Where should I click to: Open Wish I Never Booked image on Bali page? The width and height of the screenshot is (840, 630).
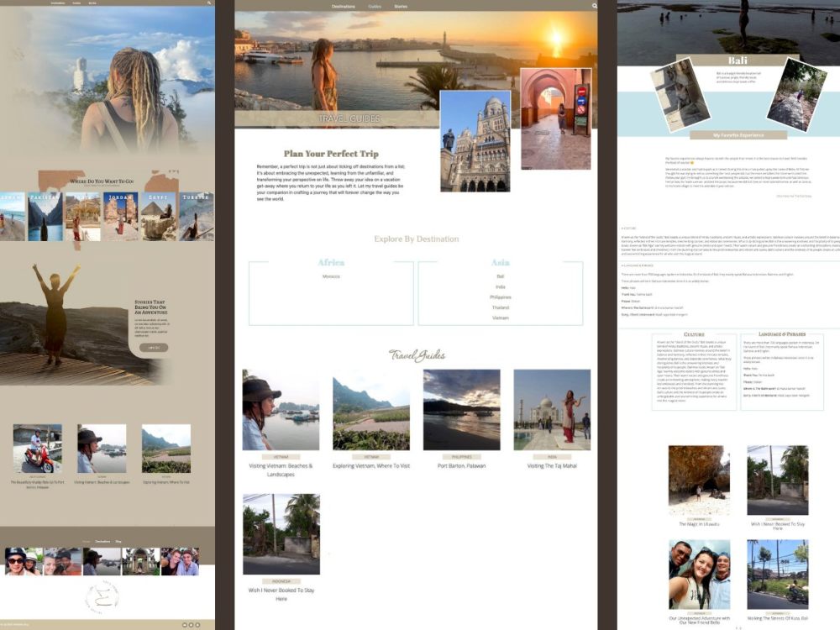tap(778, 480)
